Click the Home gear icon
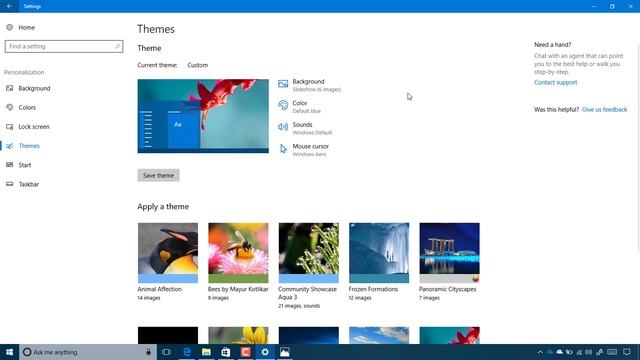The width and height of the screenshot is (640, 360). [x=9, y=27]
